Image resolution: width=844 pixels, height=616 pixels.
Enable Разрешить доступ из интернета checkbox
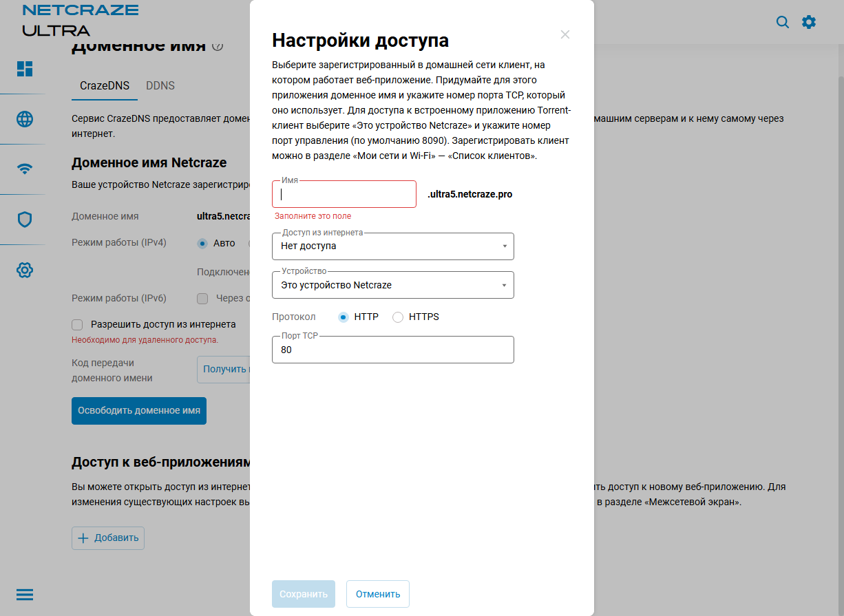78,324
